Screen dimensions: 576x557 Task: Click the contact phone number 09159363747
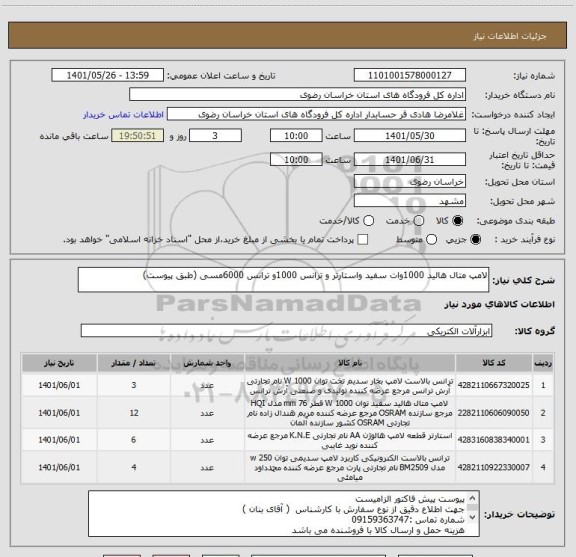[380, 520]
